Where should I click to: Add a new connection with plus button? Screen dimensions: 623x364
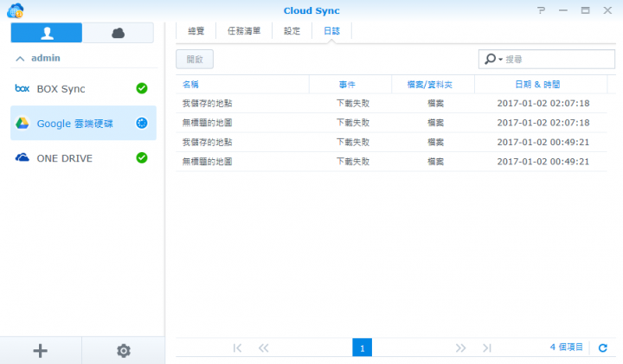point(40,350)
